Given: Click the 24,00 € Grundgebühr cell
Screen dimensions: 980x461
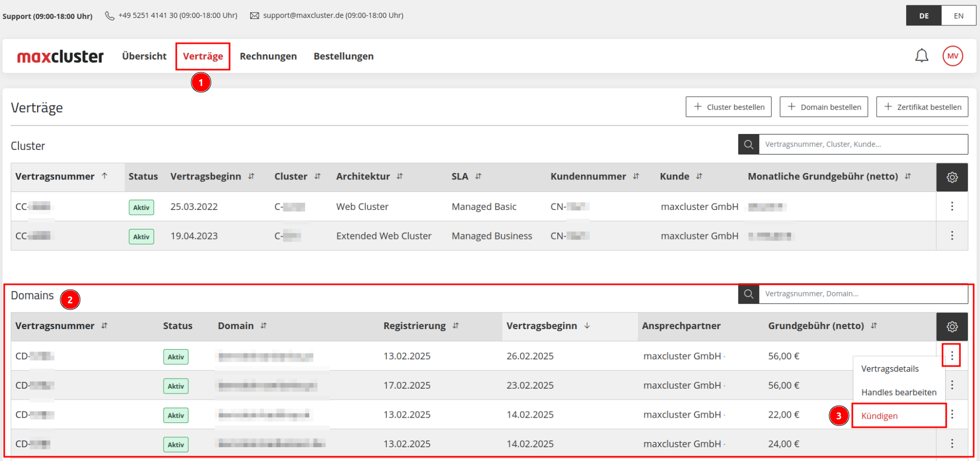Looking at the screenshot, I should pyautogui.click(x=784, y=444).
